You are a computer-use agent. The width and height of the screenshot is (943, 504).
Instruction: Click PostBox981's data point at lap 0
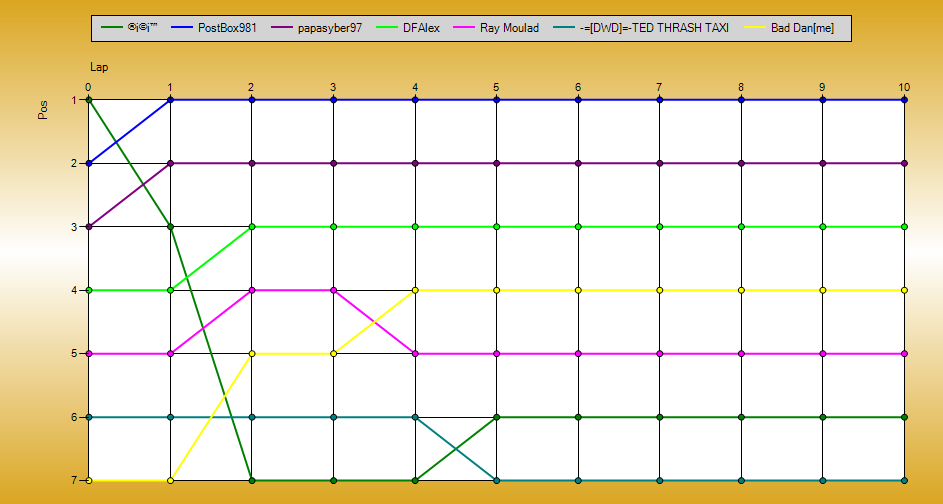click(x=88, y=163)
